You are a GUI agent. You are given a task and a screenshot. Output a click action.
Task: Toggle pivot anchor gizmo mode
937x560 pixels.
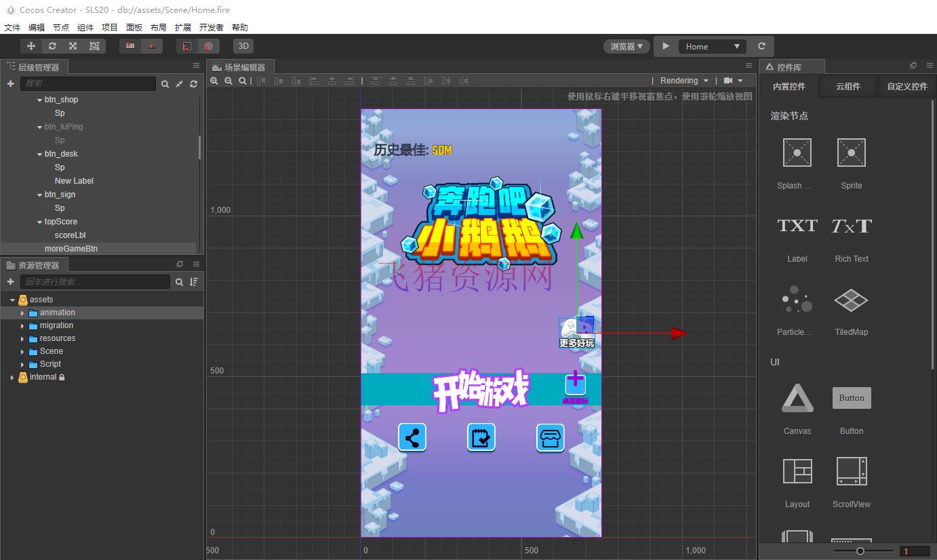[x=130, y=46]
